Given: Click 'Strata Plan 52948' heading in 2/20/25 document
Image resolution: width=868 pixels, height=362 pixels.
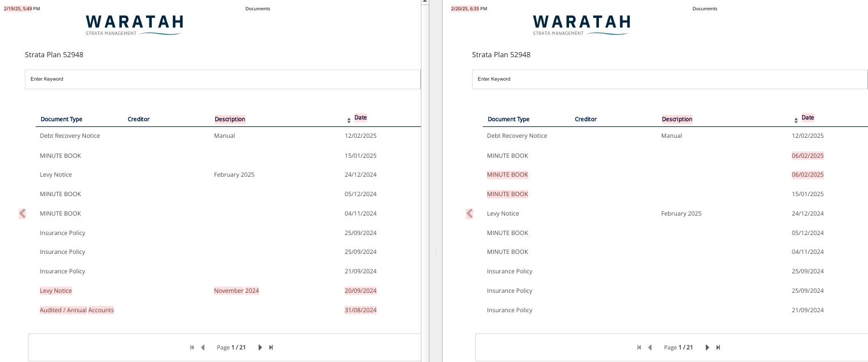Looking at the screenshot, I should point(502,55).
